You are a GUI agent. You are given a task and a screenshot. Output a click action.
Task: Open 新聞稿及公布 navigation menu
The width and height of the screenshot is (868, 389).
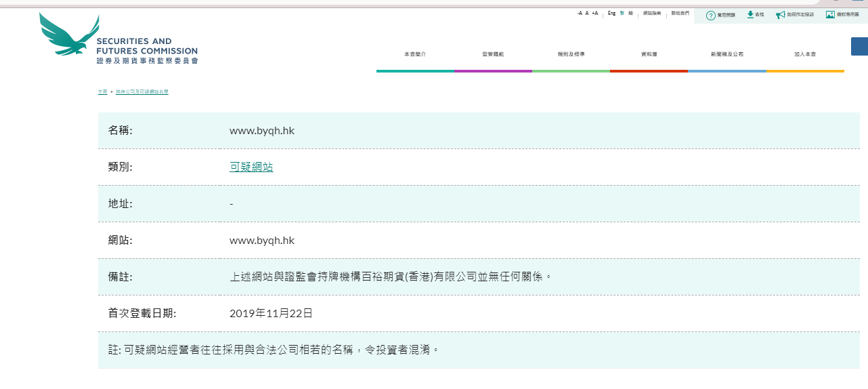click(726, 54)
